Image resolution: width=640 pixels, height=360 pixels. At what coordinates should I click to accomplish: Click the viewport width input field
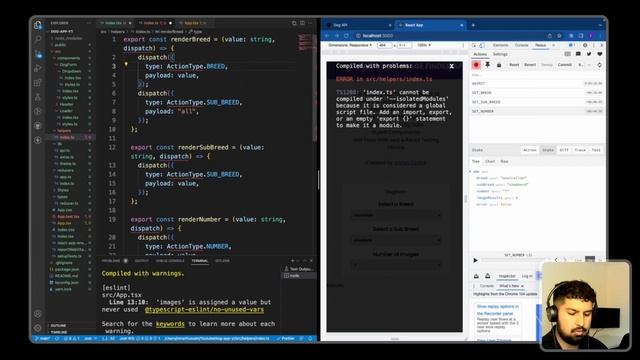tap(384, 45)
